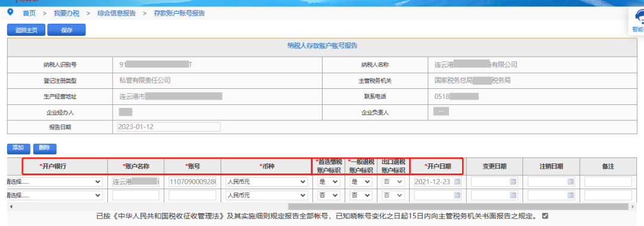Click 私营有限责任公司 value
The width and height of the screenshot is (644, 226).
[x=145, y=81]
